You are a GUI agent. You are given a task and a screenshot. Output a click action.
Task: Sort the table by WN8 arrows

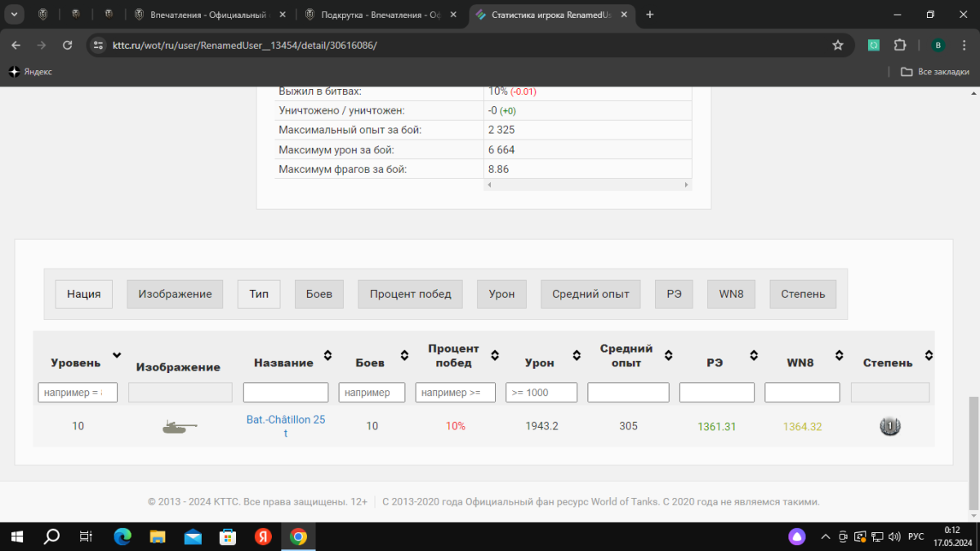840,356
